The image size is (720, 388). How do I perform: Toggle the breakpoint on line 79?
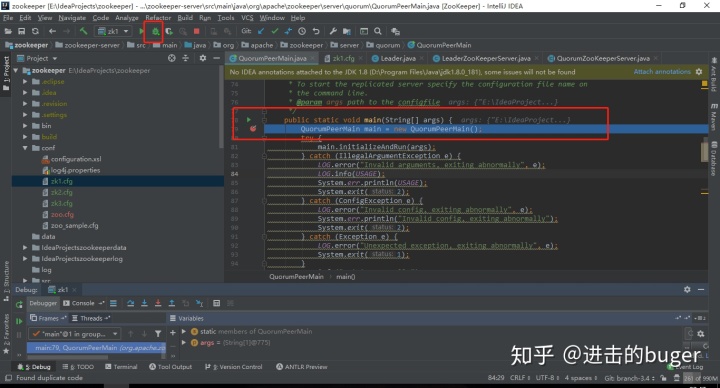(x=253, y=129)
